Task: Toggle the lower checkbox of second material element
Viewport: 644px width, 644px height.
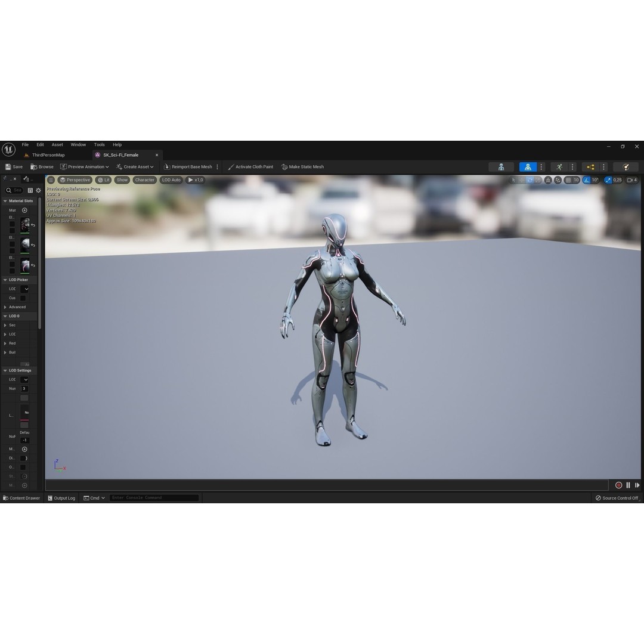Action: click(x=12, y=250)
